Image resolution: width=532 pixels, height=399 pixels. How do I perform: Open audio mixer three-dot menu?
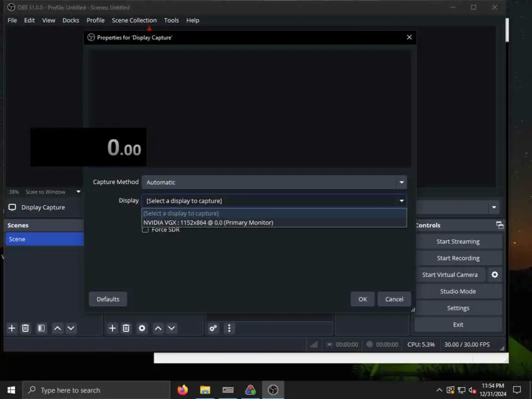pos(230,328)
